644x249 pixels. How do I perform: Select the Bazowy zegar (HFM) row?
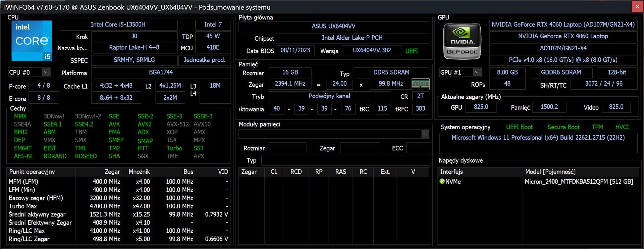118,198
